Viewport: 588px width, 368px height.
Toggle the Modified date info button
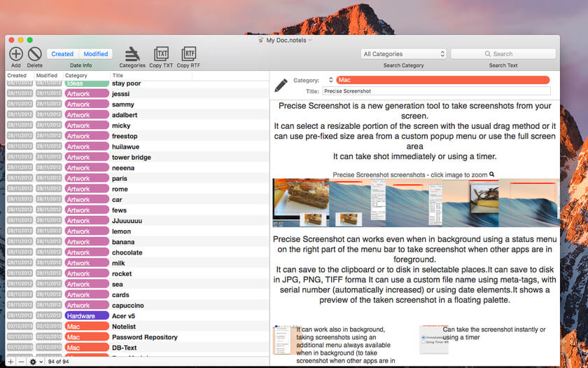(x=95, y=54)
